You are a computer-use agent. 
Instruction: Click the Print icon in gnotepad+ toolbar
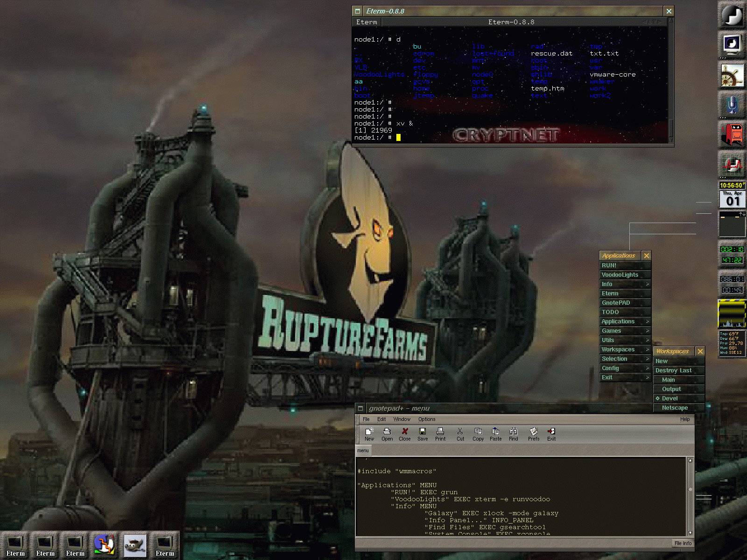(x=440, y=434)
